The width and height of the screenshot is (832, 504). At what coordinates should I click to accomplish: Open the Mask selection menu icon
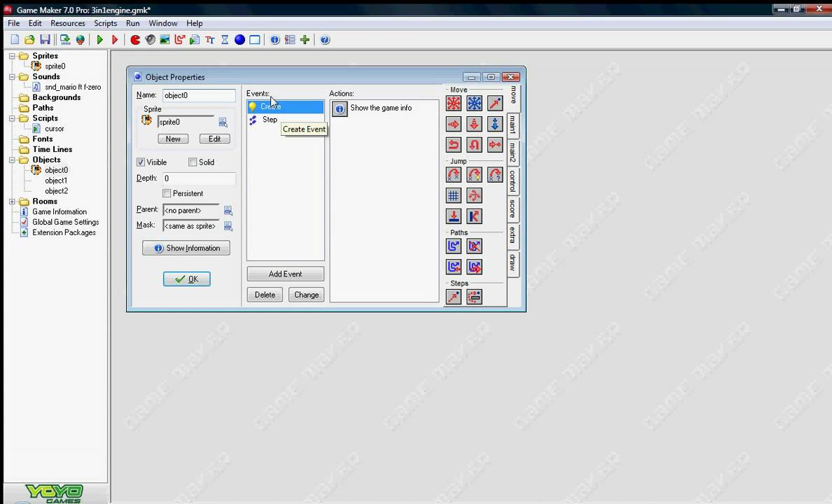tap(228, 227)
